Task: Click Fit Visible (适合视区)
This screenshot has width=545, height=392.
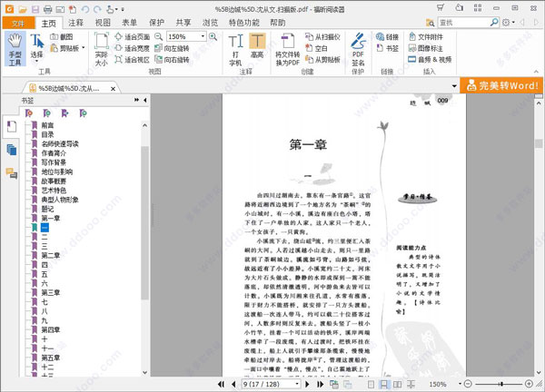Action: pyautogui.click(x=132, y=60)
